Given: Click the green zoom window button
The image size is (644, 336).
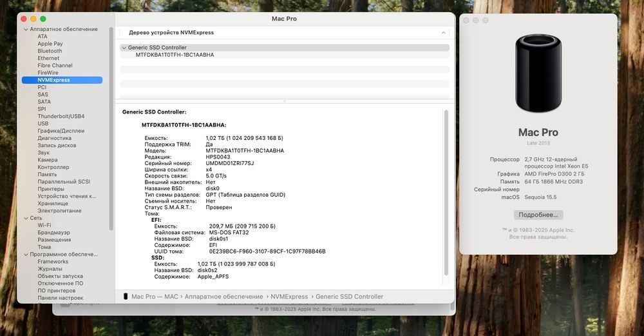Looking at the screenshot, I should 43,19.
